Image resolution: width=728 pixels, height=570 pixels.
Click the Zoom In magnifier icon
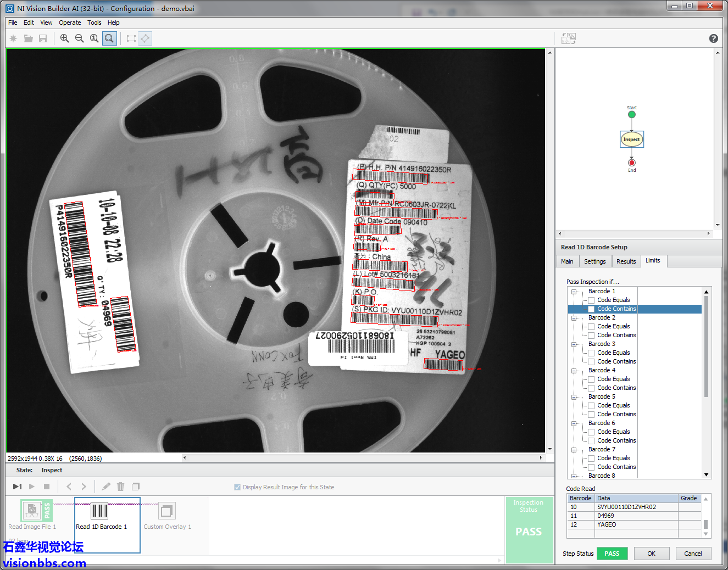coord(64,38)
